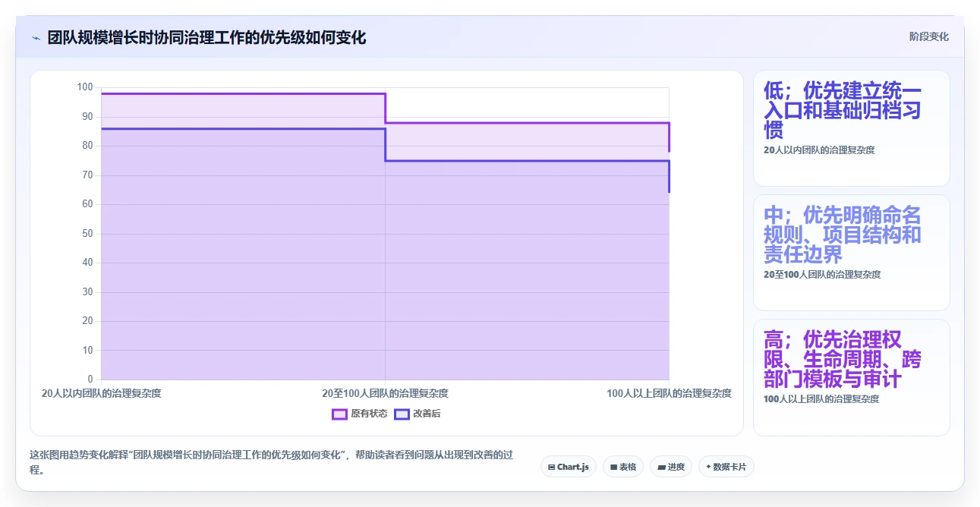The image size is (980, 507).
Task: Click the y-axis value 30
Action: pyautogui.click(x=87, y=291)
